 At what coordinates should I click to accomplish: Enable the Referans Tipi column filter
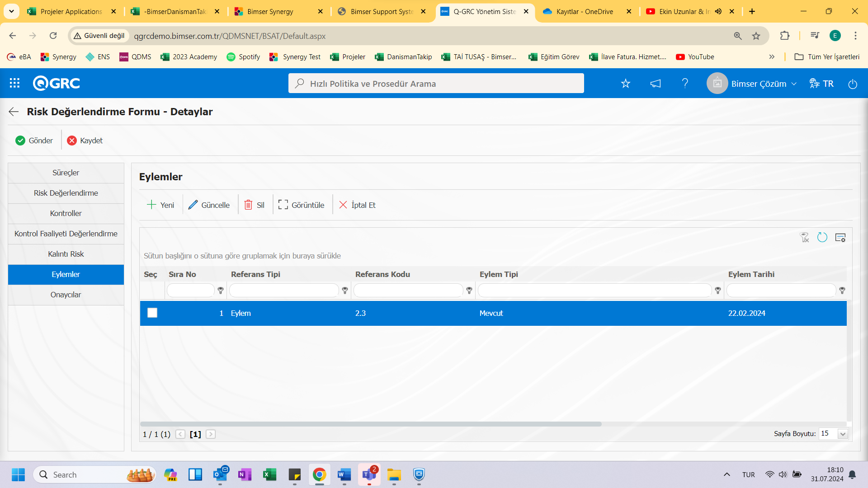[345, 290]
